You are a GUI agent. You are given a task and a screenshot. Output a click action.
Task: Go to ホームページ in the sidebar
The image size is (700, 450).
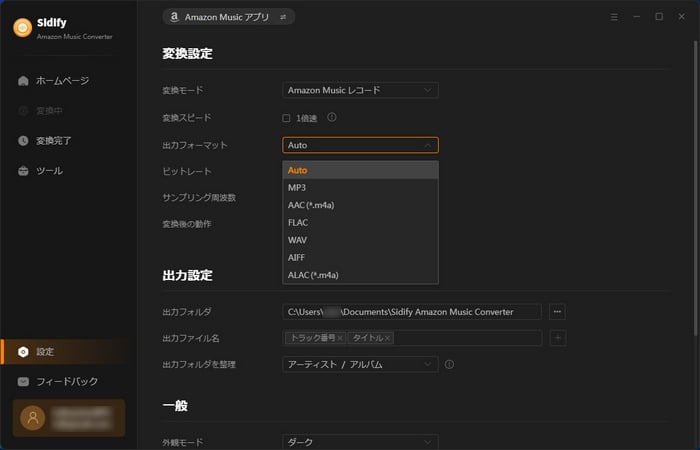pyautogui.click(x=62, y=81)
